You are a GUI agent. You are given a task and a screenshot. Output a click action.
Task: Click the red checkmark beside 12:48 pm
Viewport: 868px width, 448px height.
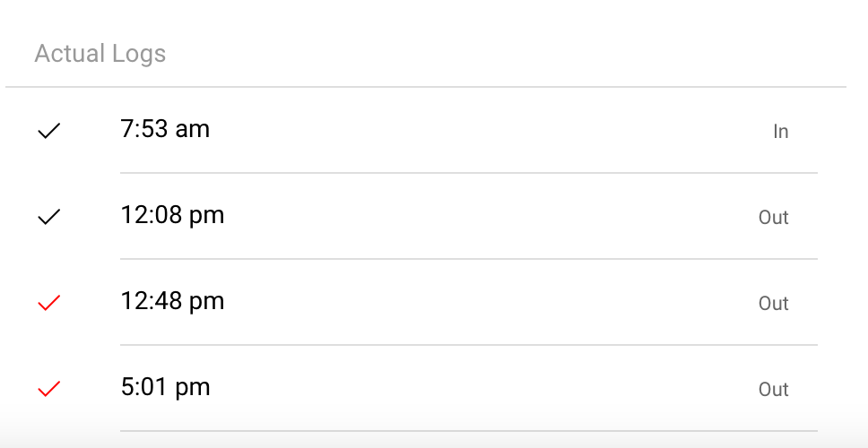point(49,304)
